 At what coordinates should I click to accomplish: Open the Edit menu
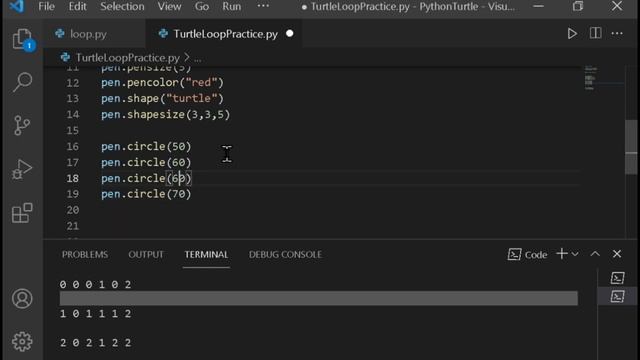[x=77, y=7]
